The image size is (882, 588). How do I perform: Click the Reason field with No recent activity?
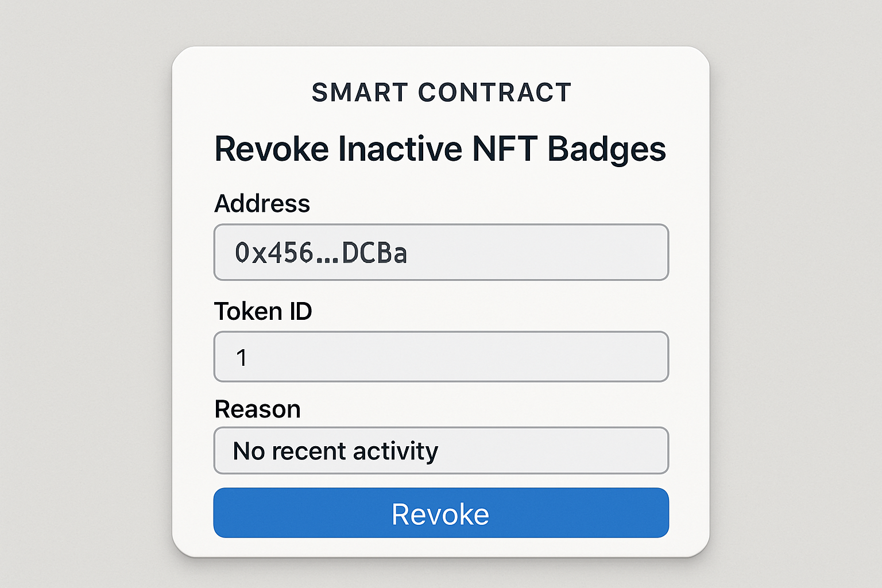(x=441, y=451)
